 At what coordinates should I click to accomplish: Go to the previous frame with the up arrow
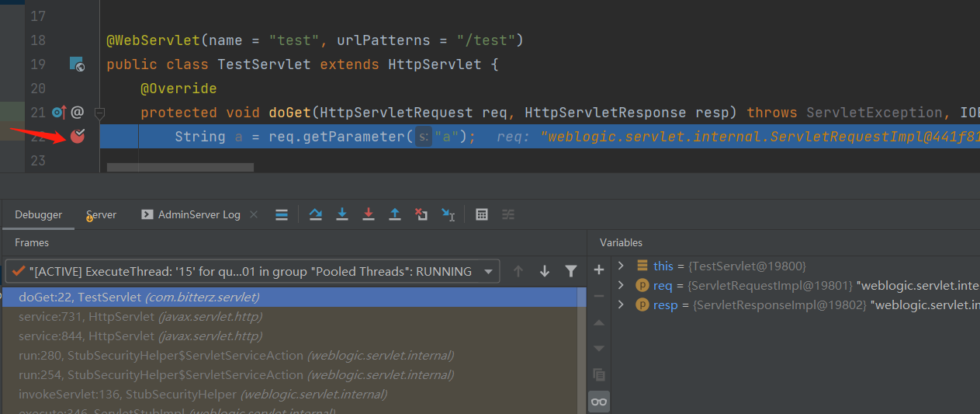click(518, 271)
